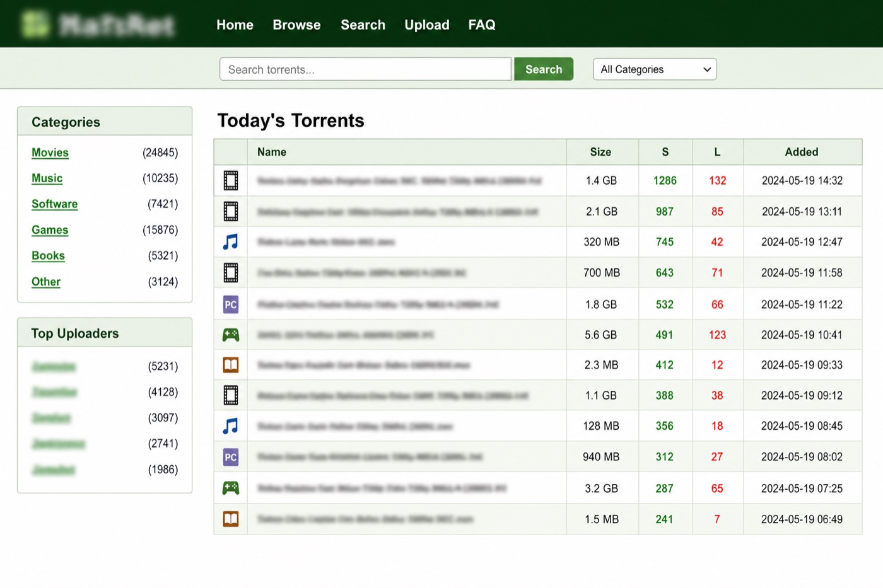Click the film icon in the 1286-seeders row
The height and width of the screenshot is (588, 883).
[x=231, y=181]
